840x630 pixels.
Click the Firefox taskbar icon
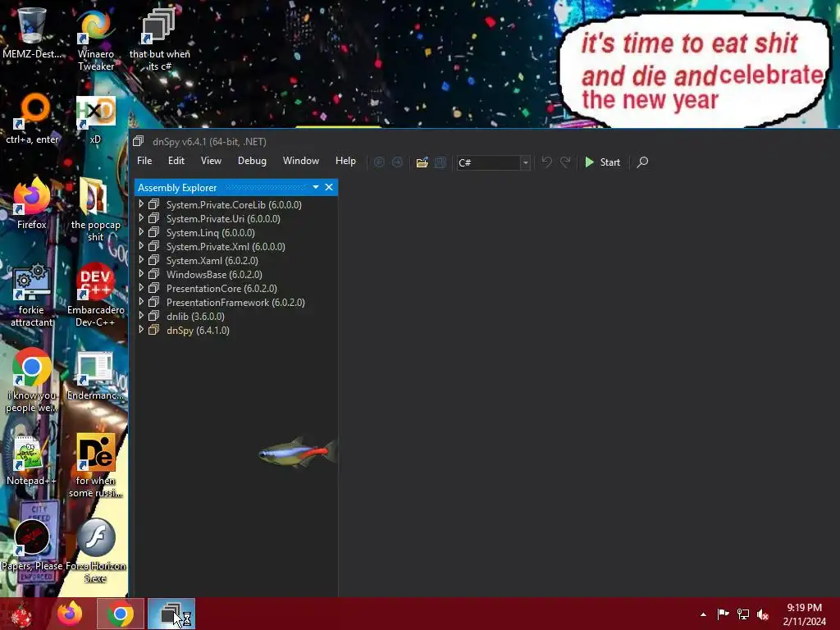[x=70, y=614]
